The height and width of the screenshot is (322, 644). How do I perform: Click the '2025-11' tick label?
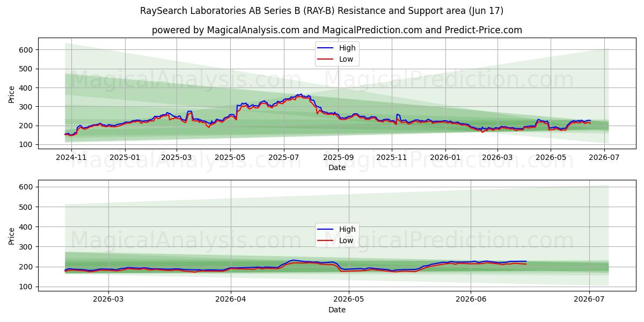[x=391, y=157]
